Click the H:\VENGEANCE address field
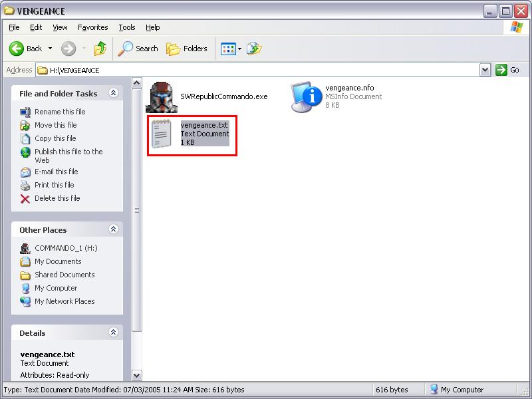The image size is (532, 399). [x=259, y=70]
